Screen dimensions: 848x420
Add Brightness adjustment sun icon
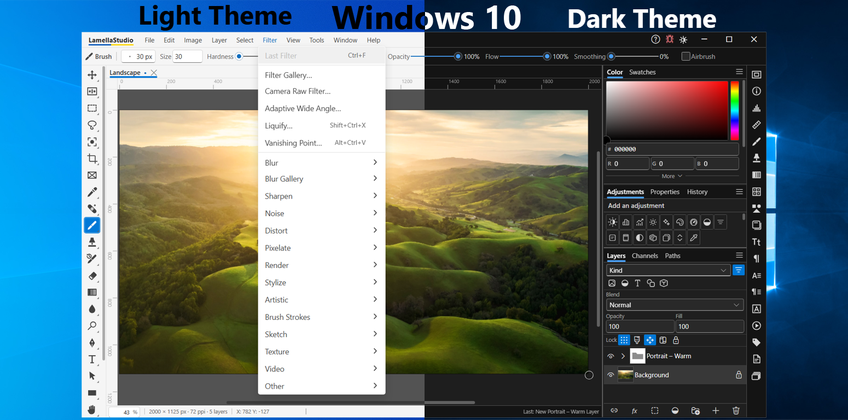coord(612,222)
